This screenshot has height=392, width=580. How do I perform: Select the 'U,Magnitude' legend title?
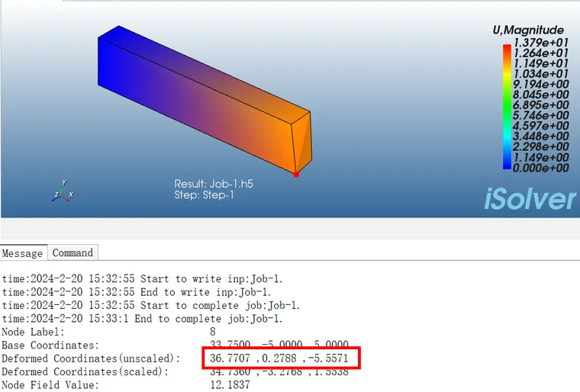tap(528, 30)
